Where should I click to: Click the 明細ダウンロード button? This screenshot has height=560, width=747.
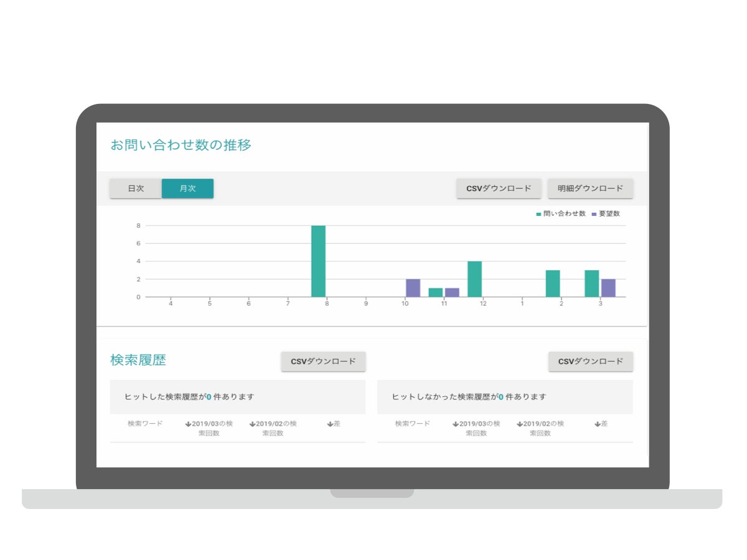(x=591, y=189)
